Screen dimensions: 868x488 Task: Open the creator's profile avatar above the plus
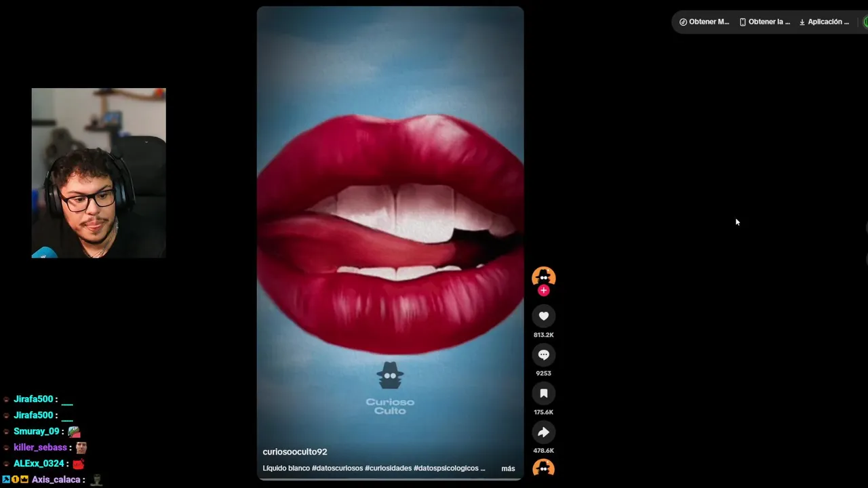[x=543, y=276]
